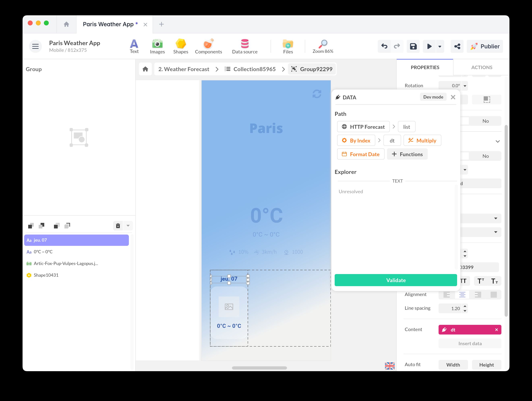Toggle Dev mode in Data panel
Viewport: 532px width, 401px height.
click(433, 97)
